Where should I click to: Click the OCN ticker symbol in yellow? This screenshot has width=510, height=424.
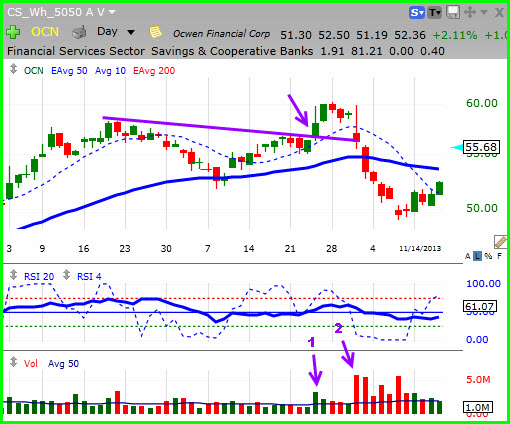(45, 32)
